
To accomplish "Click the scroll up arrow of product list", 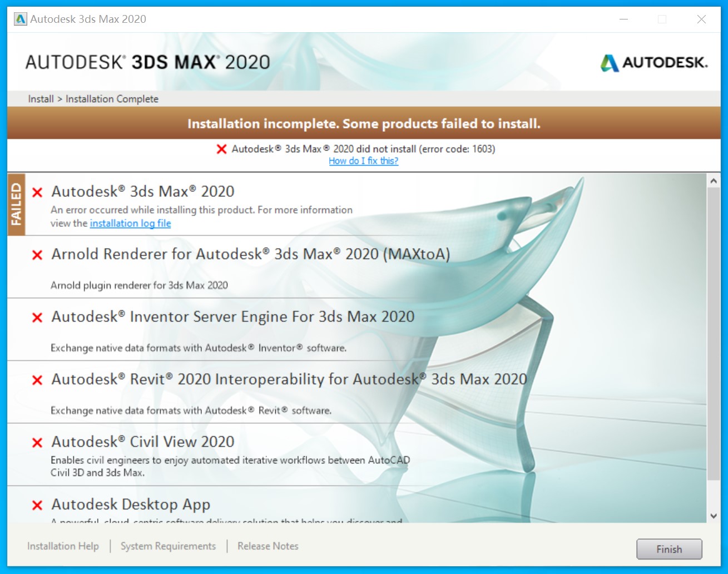I will [714, 181].
